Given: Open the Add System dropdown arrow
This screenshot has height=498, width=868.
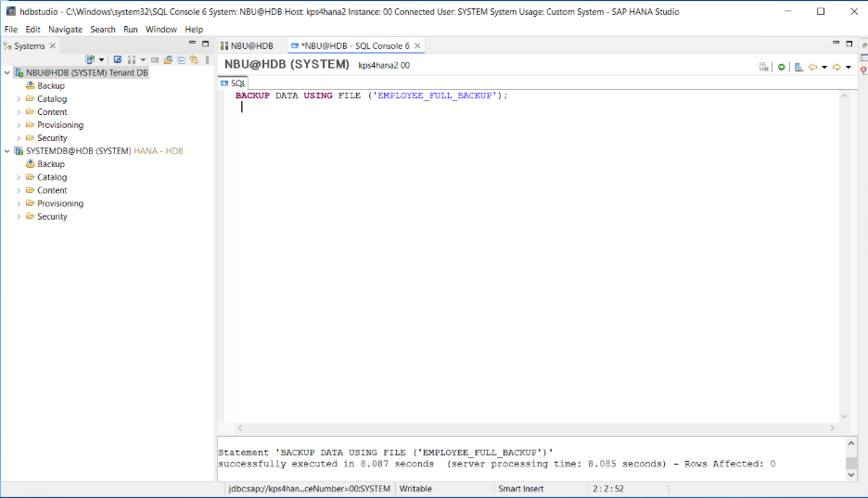Looking at the screenshot, I should (x=101, y=59).
